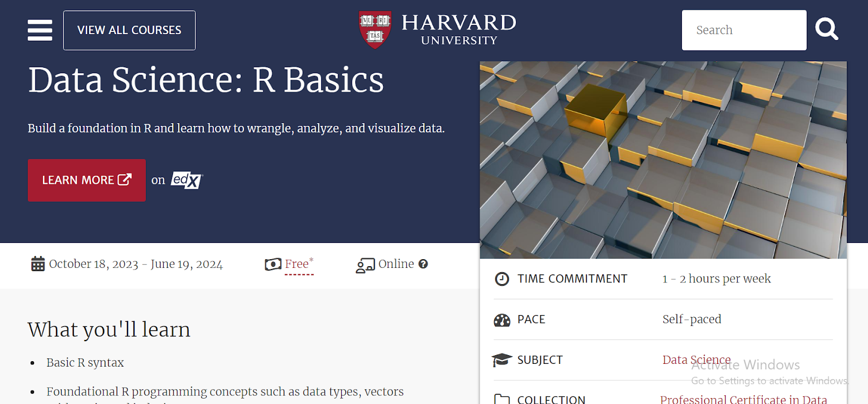Open the help tooltip next to Online

424,264
